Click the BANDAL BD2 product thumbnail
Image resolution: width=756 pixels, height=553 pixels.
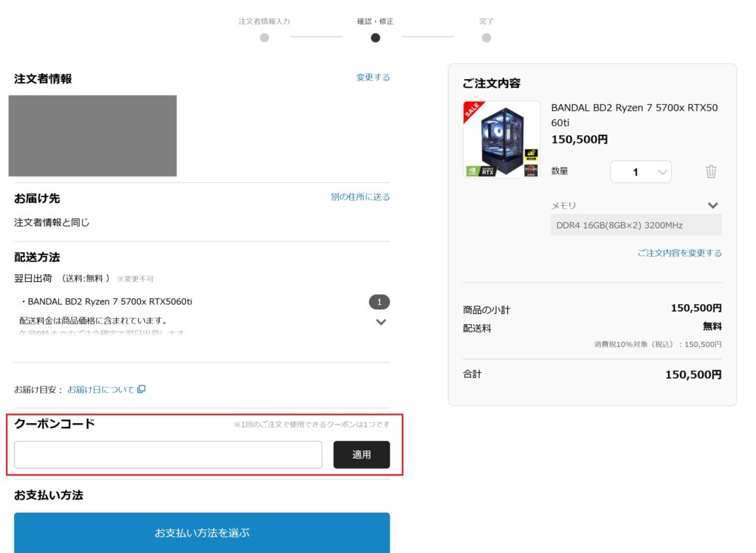pyautogui.click(x=501, y=140)
